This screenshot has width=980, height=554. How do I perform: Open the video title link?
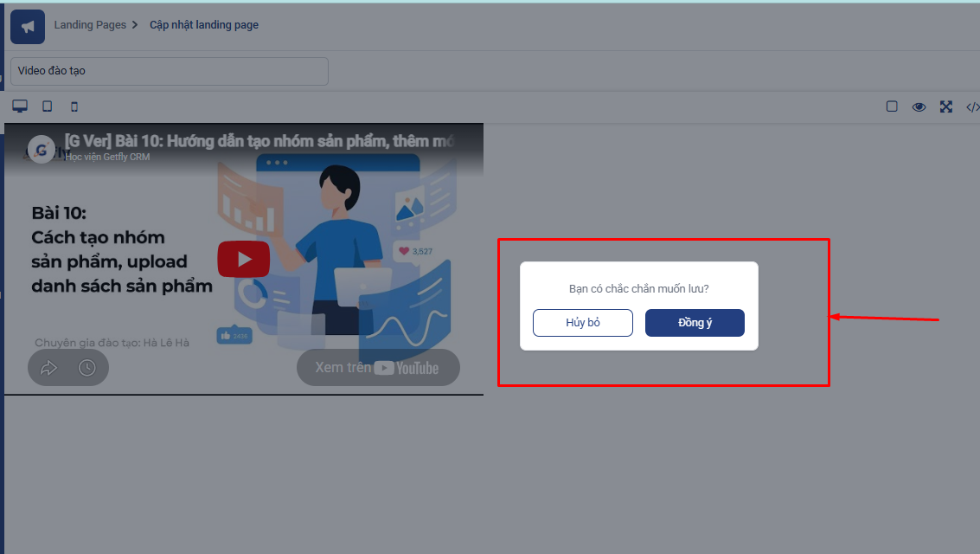click(x=259, y=141)
